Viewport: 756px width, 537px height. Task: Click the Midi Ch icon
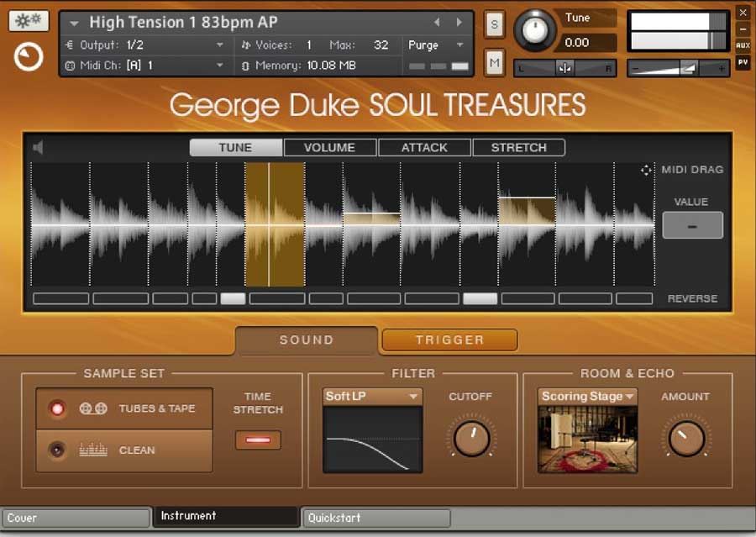pyautogui.click(x=70, y=66)
